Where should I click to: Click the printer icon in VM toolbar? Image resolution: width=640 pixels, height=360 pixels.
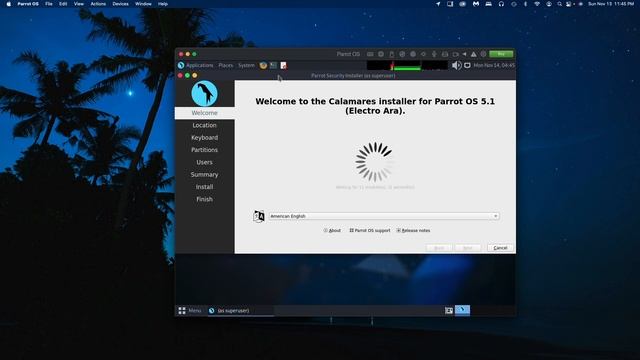pos(445,54)
